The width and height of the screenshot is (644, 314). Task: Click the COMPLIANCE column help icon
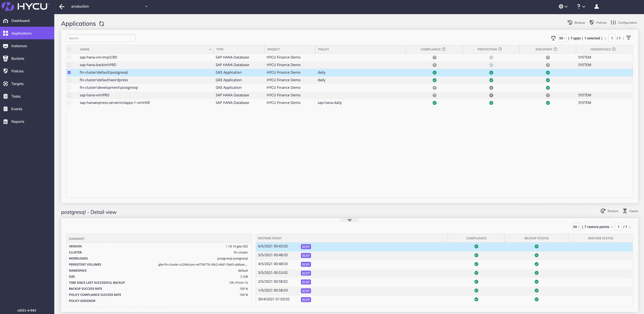click(x=444, y=49)
